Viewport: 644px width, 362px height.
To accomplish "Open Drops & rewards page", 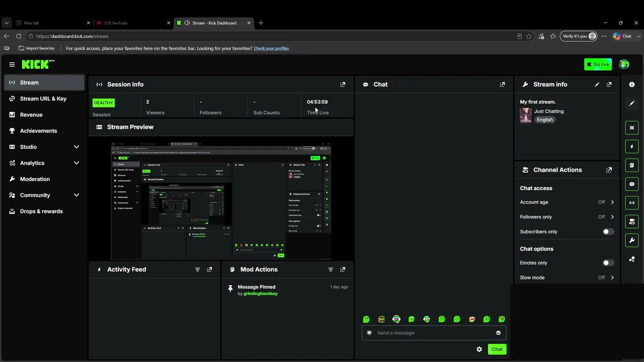I will [x=44, y=211].
